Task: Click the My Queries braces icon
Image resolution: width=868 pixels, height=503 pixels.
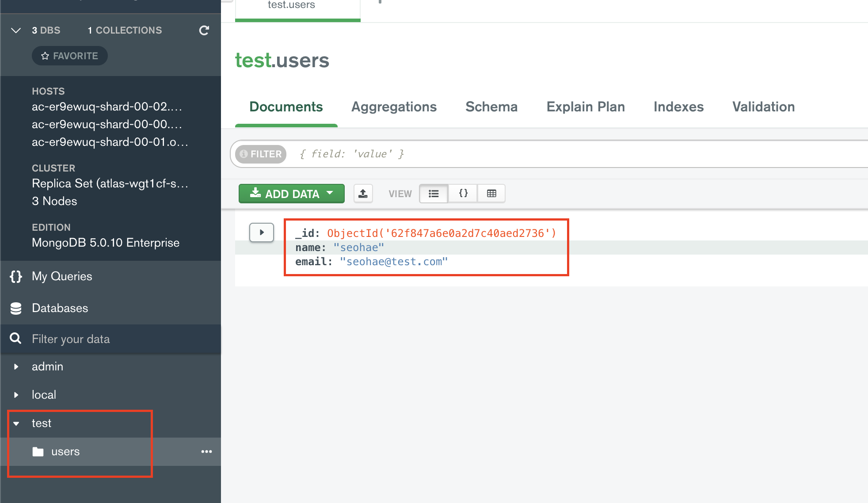Action: click(16, 276)
